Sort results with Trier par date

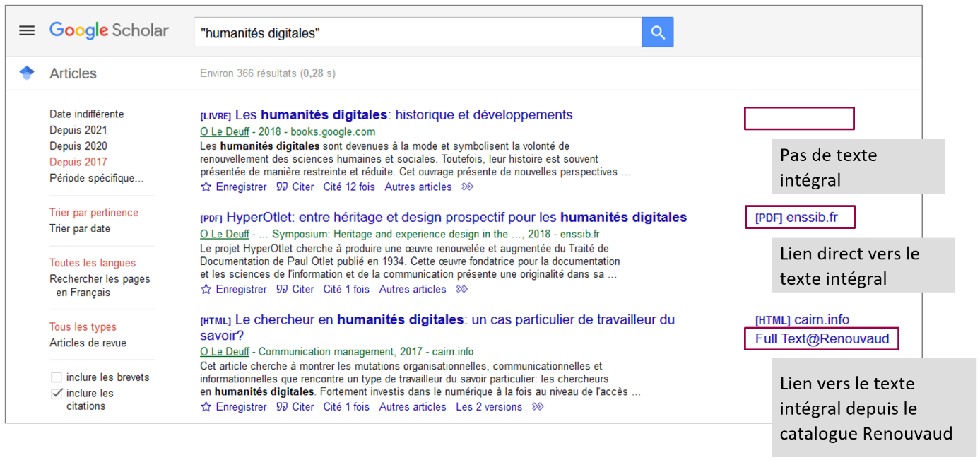pos(80,228)
